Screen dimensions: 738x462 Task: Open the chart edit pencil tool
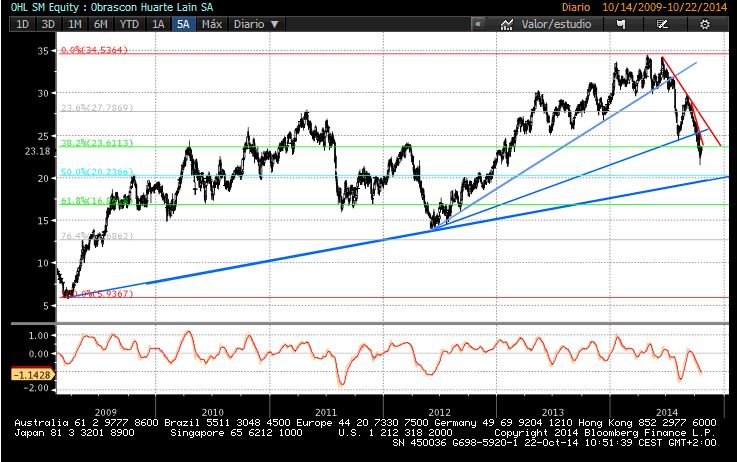(x=662, y=24)
